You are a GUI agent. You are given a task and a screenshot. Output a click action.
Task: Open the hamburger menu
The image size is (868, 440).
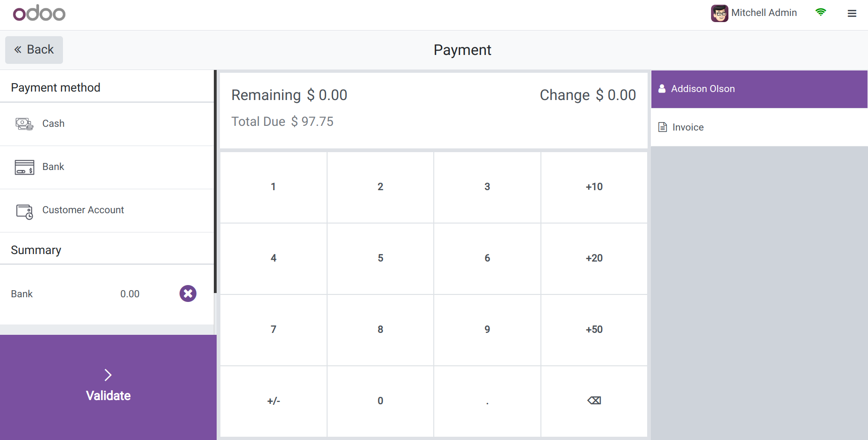click(x=852, y=14)
